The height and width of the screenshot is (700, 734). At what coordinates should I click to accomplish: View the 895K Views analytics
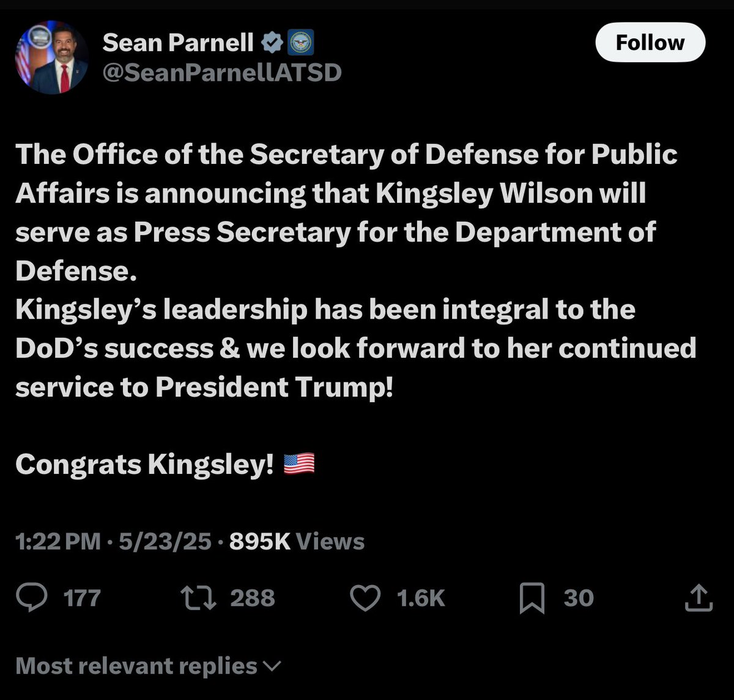pyautogui.click(x=297, y=542)
